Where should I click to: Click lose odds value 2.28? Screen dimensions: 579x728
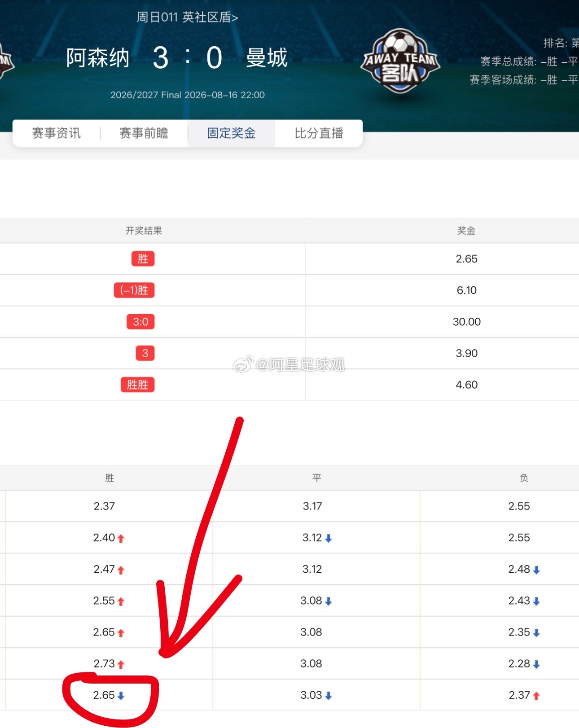pos(519,663)
